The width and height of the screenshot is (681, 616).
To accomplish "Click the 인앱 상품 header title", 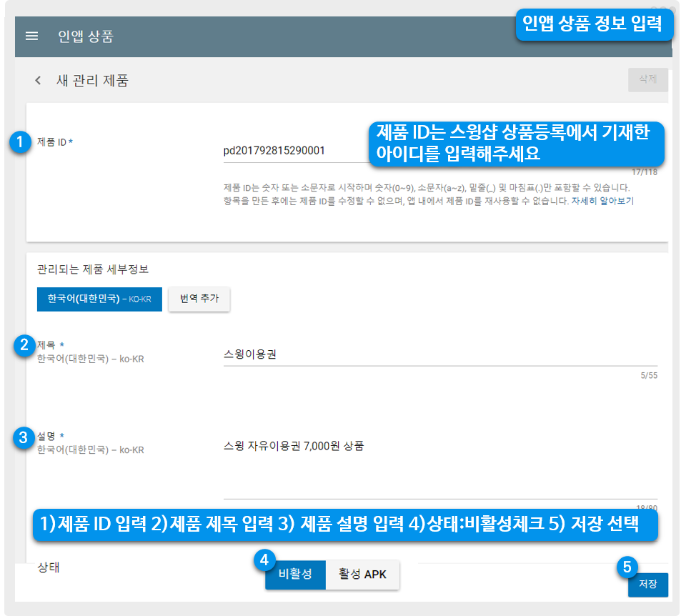I will click(86, 36).
